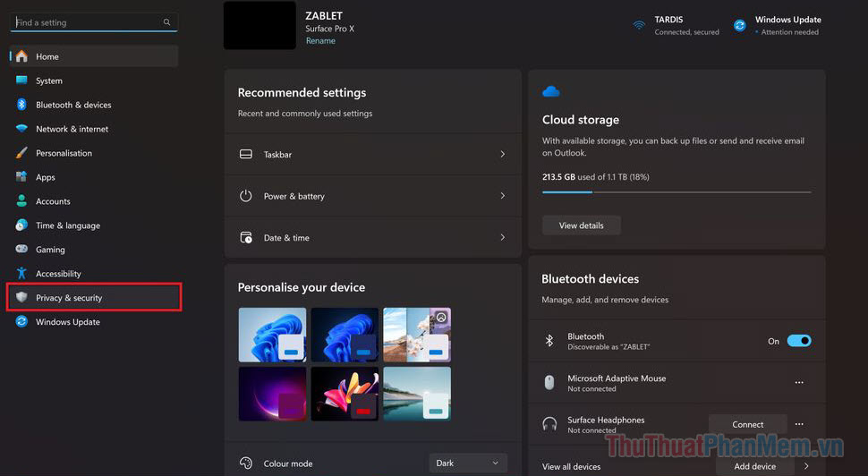The height and width of the screenshot is (476, 868).
Task: Click the Colour mode palette icon
Action: click(246, 463)
